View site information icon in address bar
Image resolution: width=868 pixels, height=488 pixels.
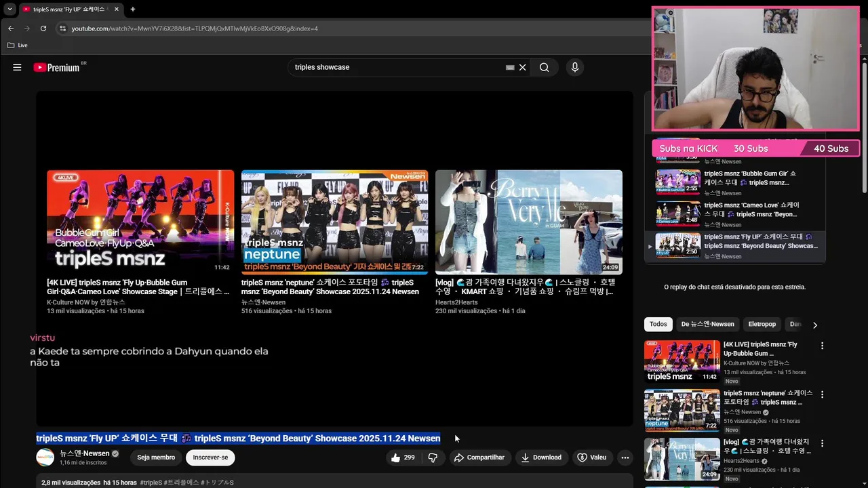pyautogui.click(x=62, y=28)
